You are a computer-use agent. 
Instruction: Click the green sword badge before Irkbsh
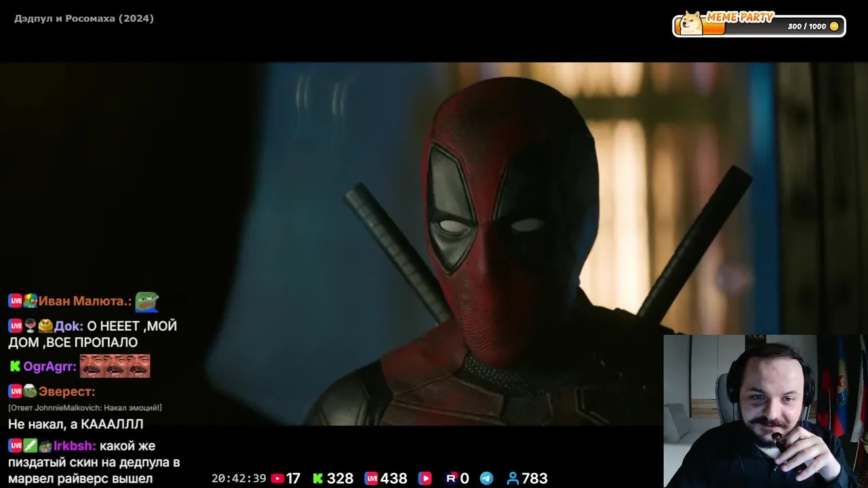[x=31, y=446]
